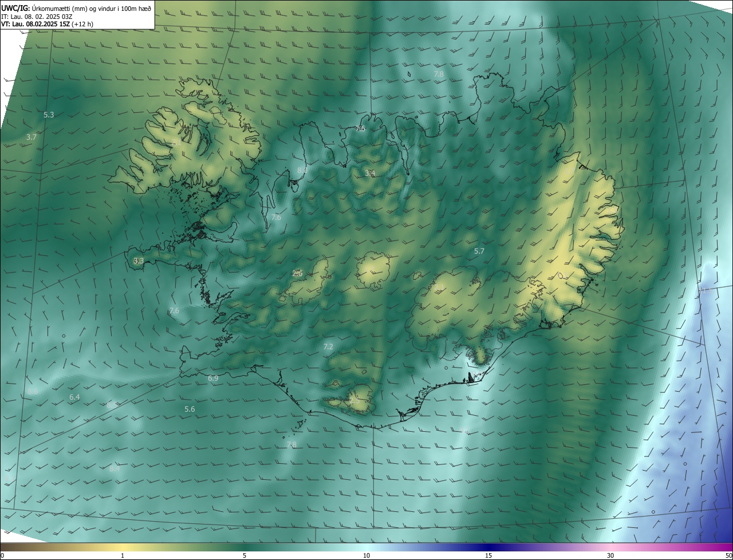This screenshot has width=733, height=560.
Task: Click the 3.4 value label on map
Action: (x=370, y=173)
